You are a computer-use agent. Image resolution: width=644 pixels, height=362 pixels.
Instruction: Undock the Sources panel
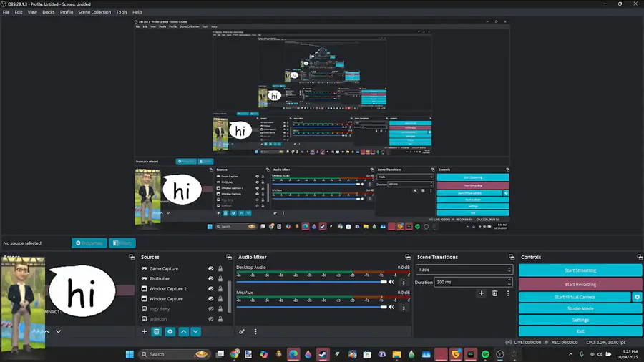[x=229, y=257]
